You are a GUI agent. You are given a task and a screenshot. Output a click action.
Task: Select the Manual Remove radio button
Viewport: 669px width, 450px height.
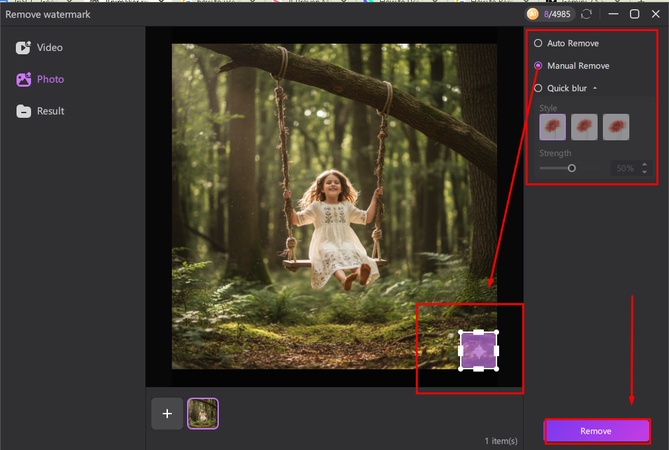click(x=539, y=66)
